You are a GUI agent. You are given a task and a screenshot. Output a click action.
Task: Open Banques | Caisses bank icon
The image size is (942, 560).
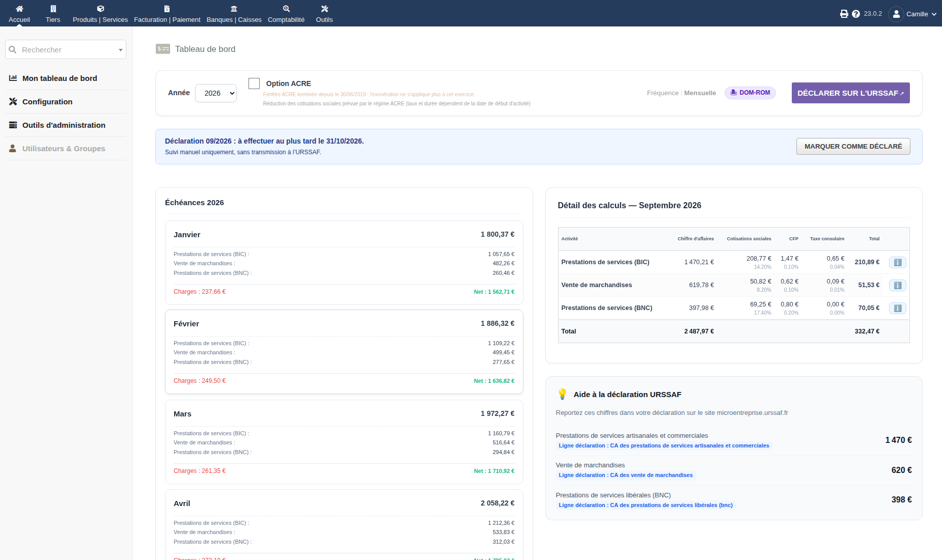pyautogui.click(x=234, y=9)
